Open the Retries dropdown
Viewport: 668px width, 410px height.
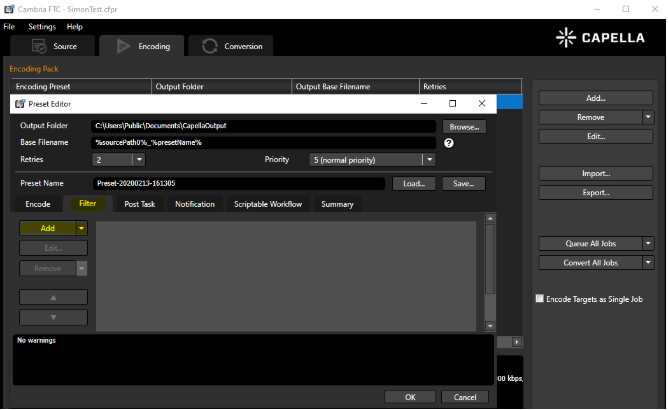pyautogui.click(x=139, y=160)
